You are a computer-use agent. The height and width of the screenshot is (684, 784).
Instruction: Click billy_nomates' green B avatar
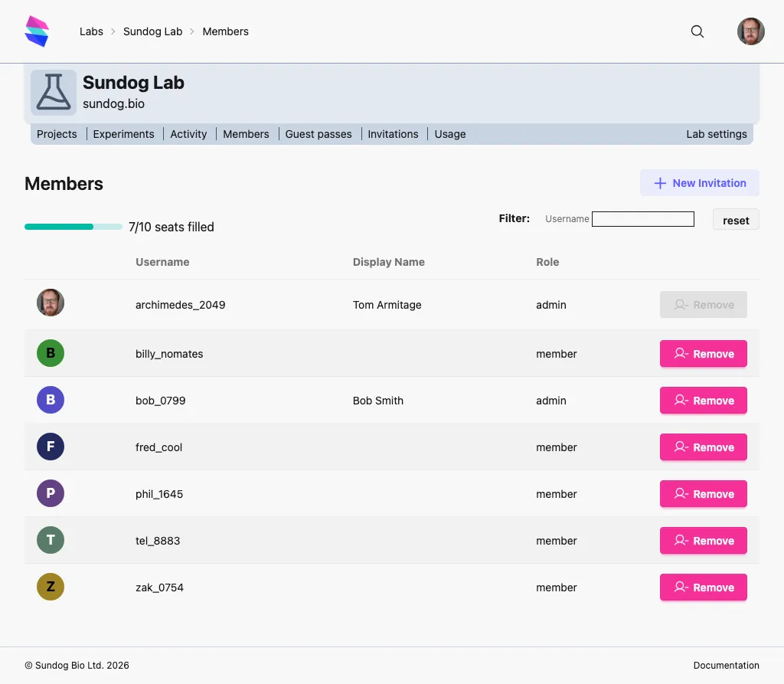click(x=51, y=353)
